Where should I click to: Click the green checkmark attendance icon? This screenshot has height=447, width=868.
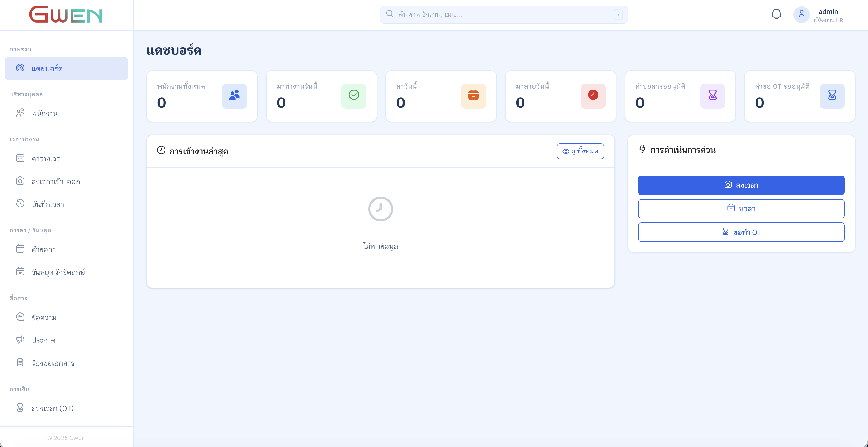pyautogui.click(x=353, y=96)
